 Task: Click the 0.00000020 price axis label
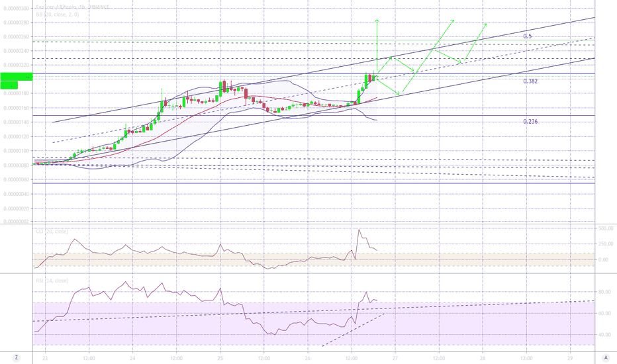coord(16,208)
